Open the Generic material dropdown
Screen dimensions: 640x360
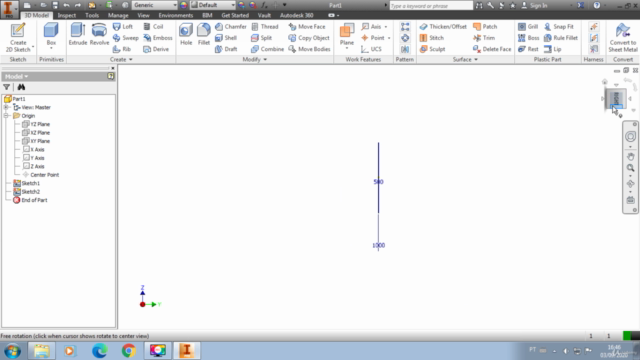175,5
